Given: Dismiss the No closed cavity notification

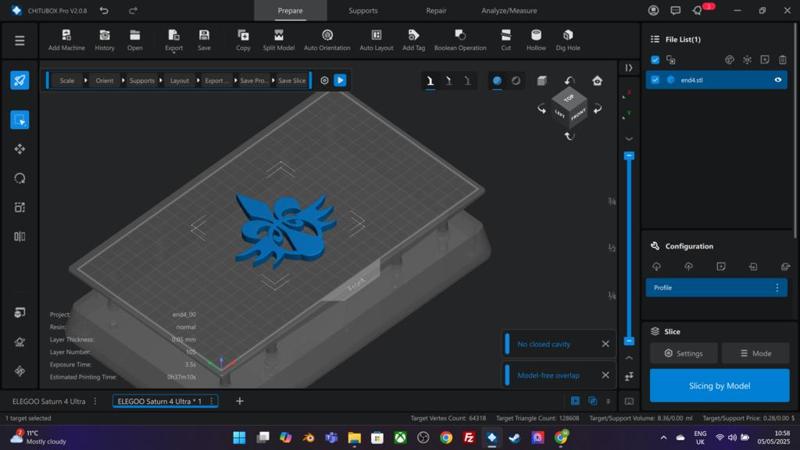Looking at the screenshot, I should click(605, 344).
